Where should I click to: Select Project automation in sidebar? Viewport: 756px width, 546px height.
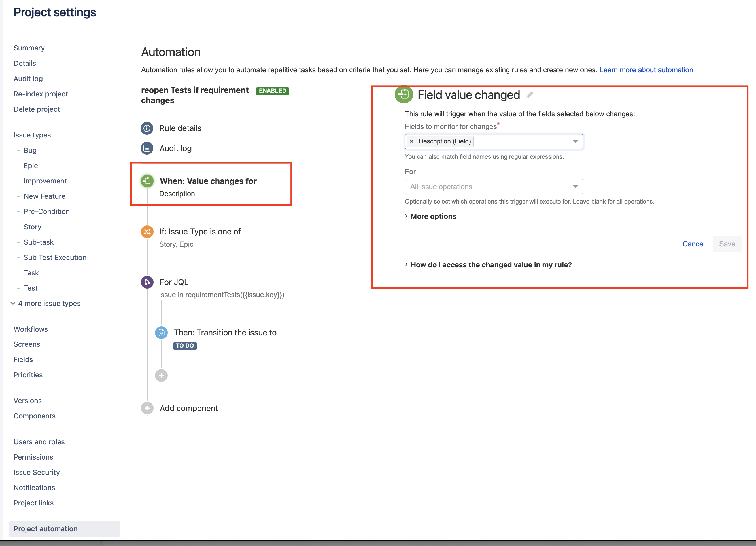[64, 529]
